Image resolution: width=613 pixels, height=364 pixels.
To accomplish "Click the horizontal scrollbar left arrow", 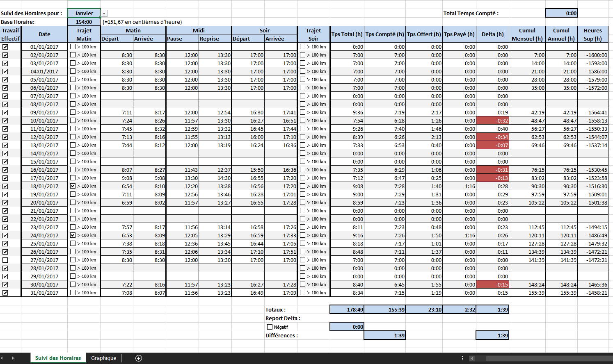I will [472, 358].
